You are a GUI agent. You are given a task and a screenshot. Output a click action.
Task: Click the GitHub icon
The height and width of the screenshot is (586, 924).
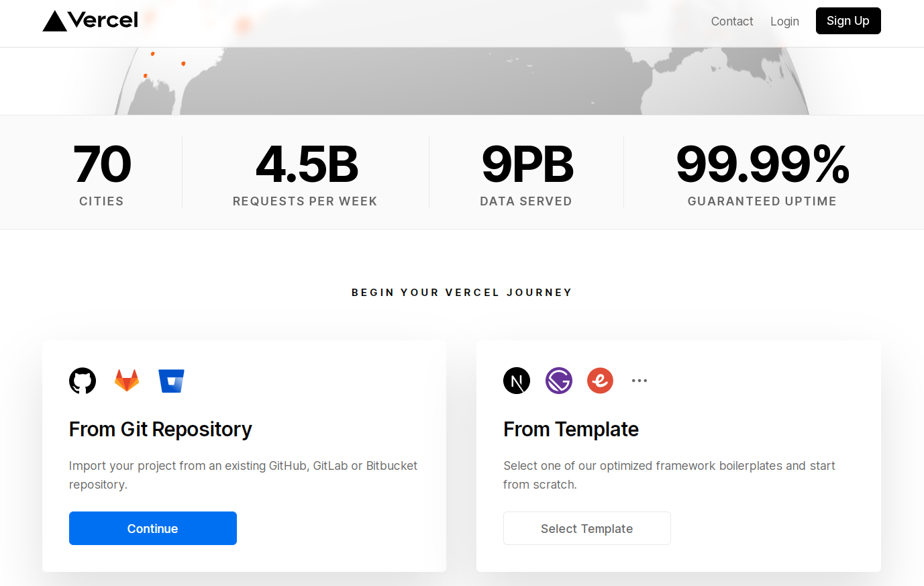coord(83,381)
